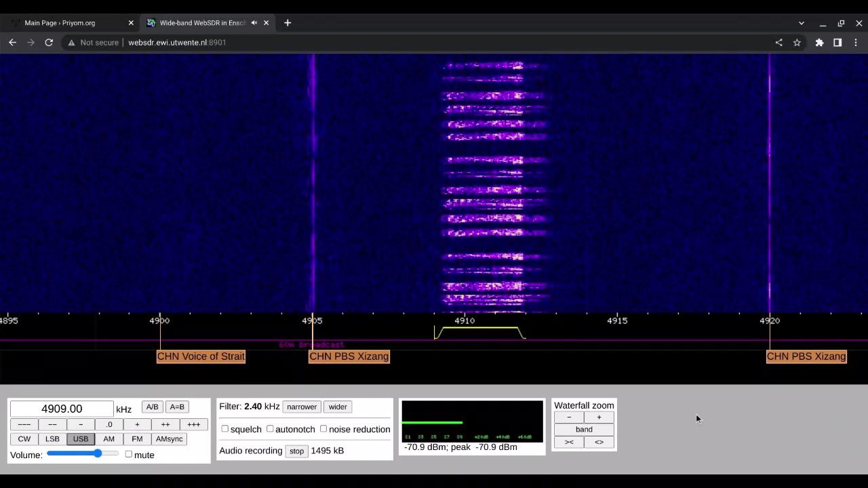Image resolution: width=868 pixels, height=488 pixels.
Task: Go back with the browser back arrow
Action: point(12,42)
